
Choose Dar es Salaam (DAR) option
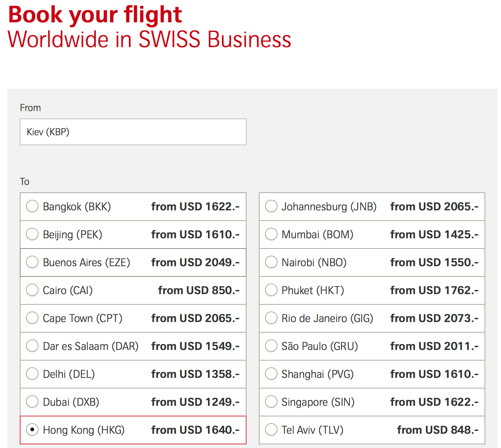click(x=32, y=346)
